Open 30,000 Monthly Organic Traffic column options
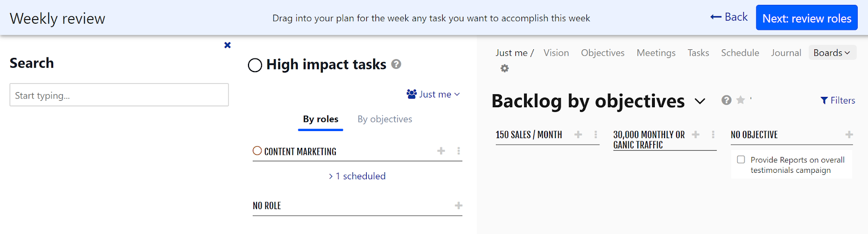This screenshot has height=234, width=868. click(713, 134)
